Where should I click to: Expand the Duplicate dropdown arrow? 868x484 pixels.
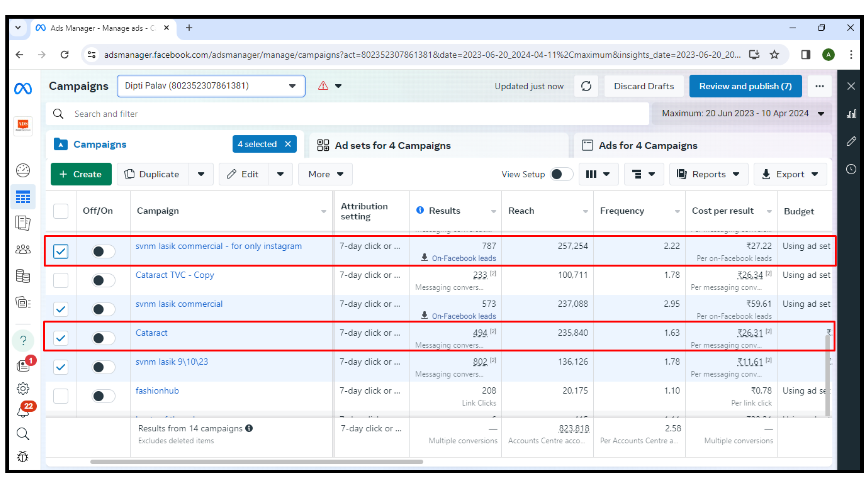(201, 174)
